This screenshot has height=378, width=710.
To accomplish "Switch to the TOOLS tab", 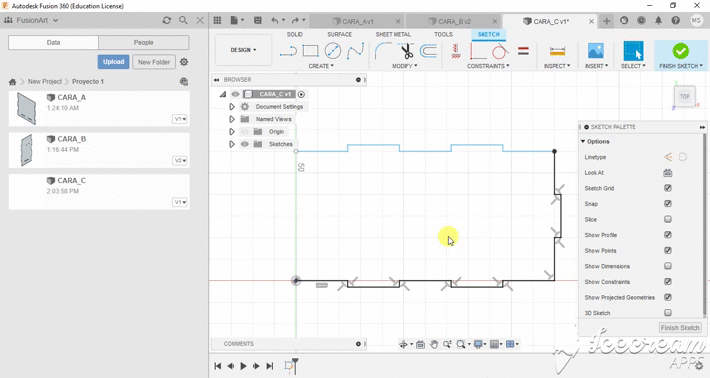I will [x=443, y=34].
